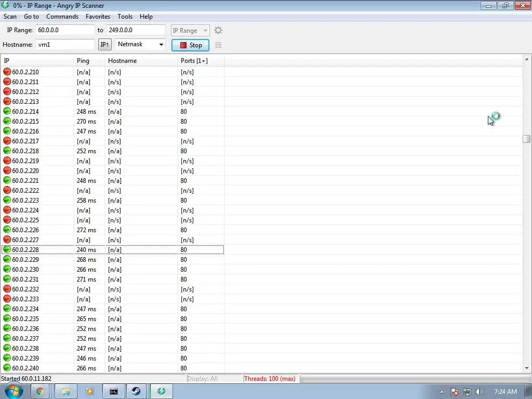Click the green status icon for 60.0.2.223

pyautogui.click(x=7, y=200)
